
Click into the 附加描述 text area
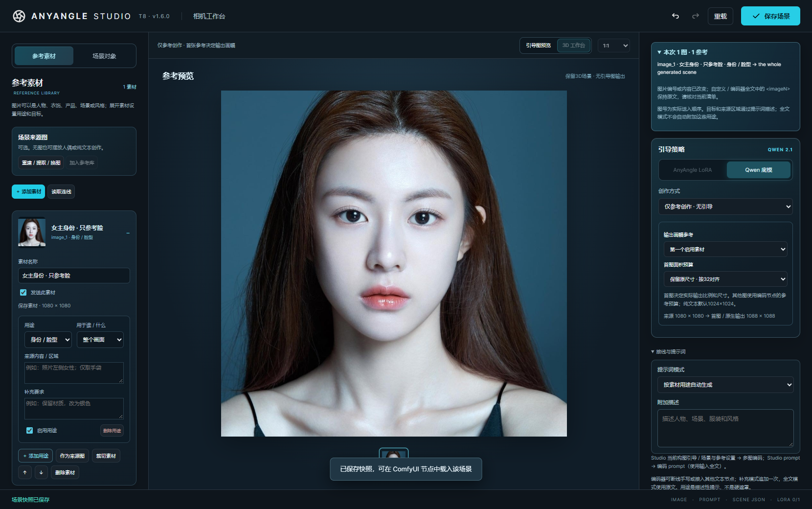(x=725, y=428)
